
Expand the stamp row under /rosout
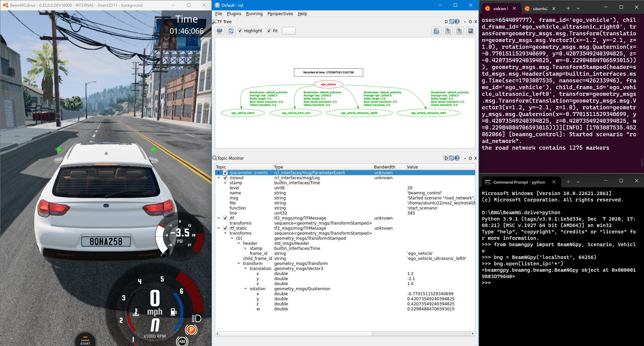click(225, 183)
